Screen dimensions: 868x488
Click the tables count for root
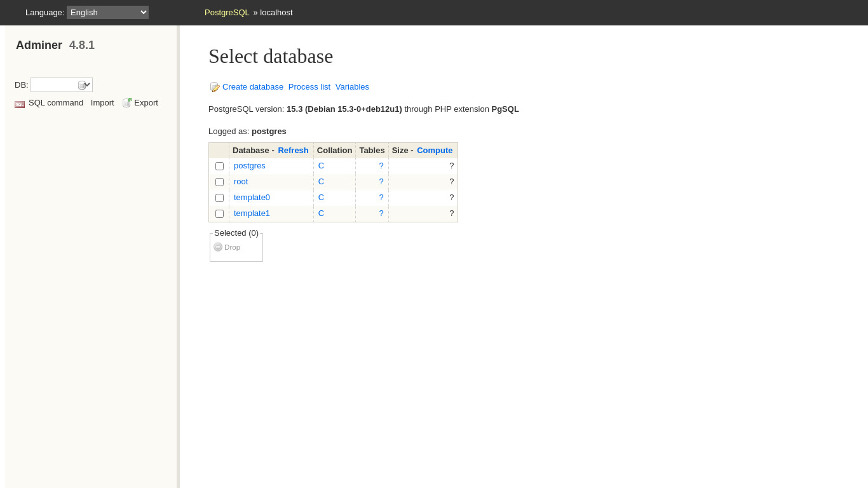click(381, 181)
